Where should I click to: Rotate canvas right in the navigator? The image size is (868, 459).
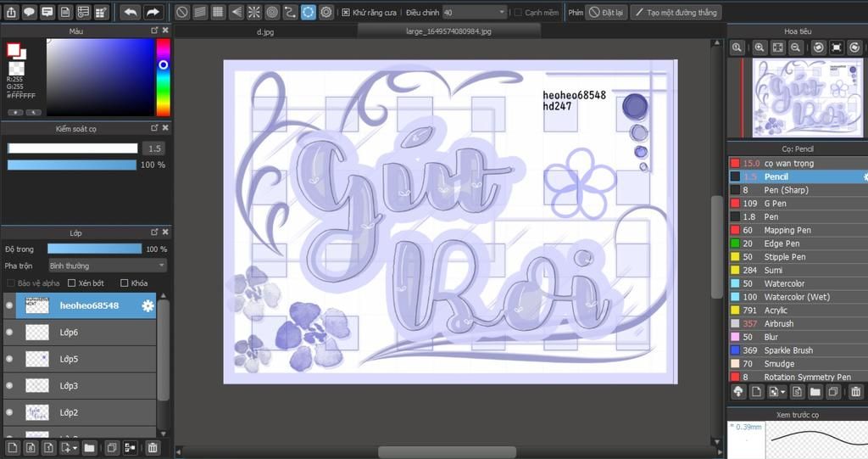pyautogui.click(x=854, y=48)
